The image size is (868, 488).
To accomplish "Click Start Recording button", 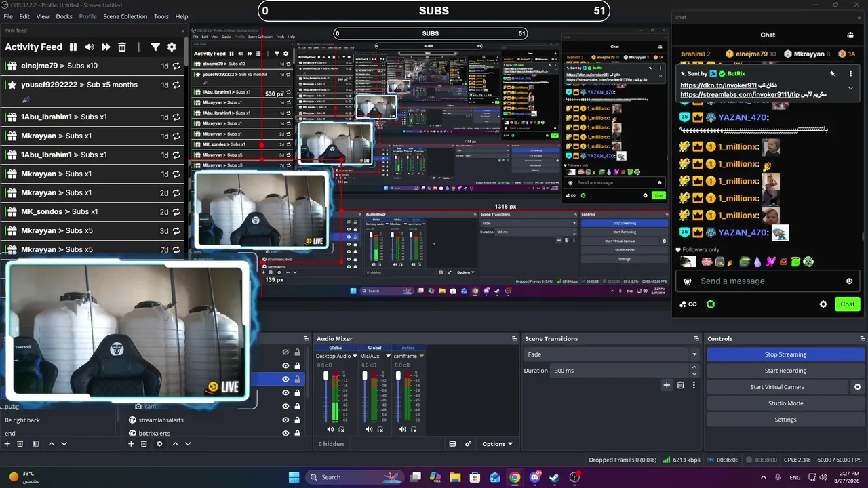I will tap(785, 371).
